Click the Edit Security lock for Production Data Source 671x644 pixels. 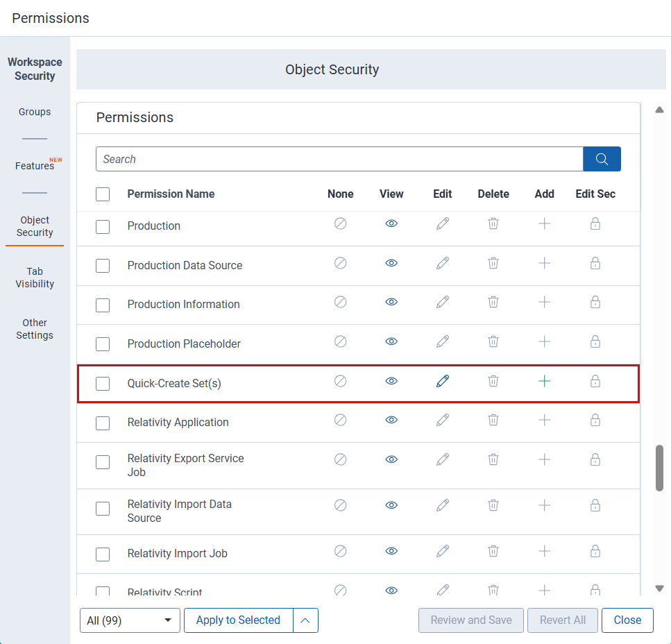(595, 263)
